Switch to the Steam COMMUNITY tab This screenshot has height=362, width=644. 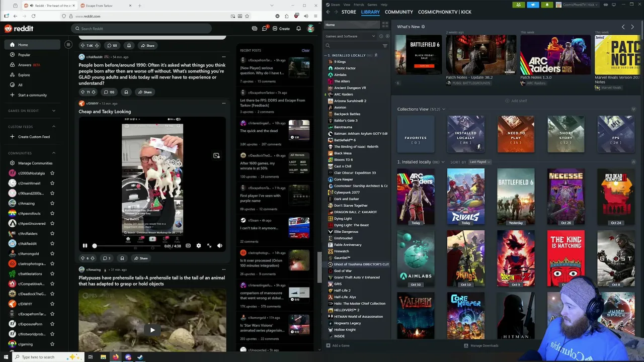click(x=399, y=12)
